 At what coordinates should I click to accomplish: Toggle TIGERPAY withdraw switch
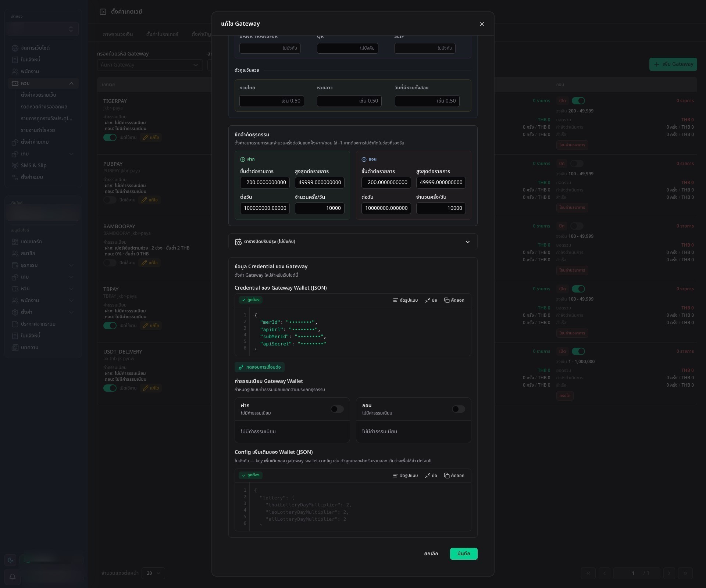coord(578,101)
